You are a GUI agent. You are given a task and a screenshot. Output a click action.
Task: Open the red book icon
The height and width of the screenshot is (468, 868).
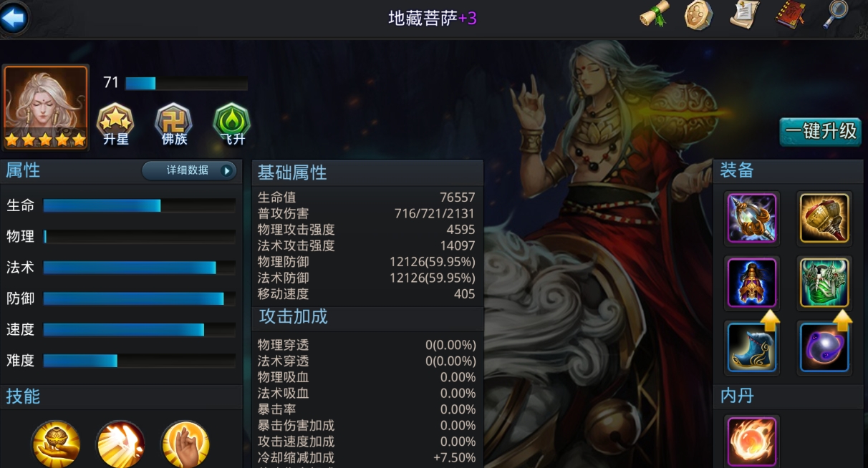tap(791, 15)
